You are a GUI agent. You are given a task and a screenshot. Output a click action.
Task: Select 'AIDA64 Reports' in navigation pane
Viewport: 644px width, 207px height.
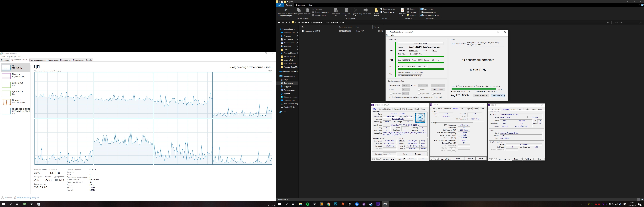click(x=290, y=57)
